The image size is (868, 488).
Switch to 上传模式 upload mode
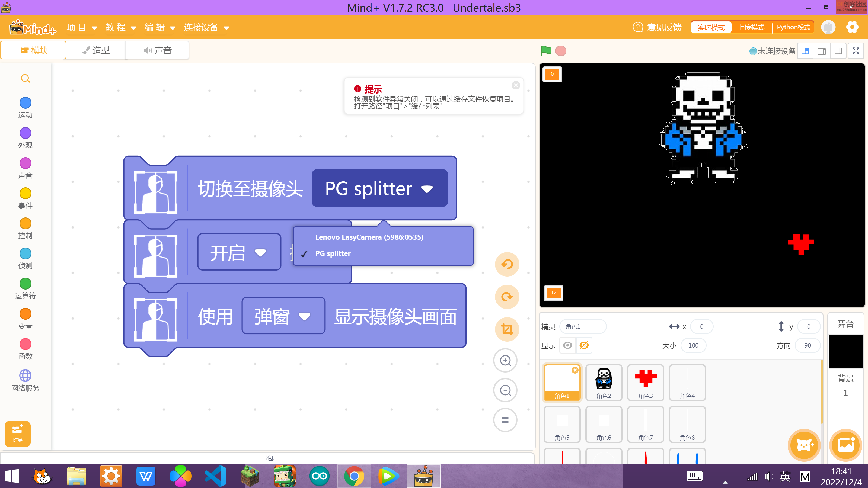click(751, 27)
